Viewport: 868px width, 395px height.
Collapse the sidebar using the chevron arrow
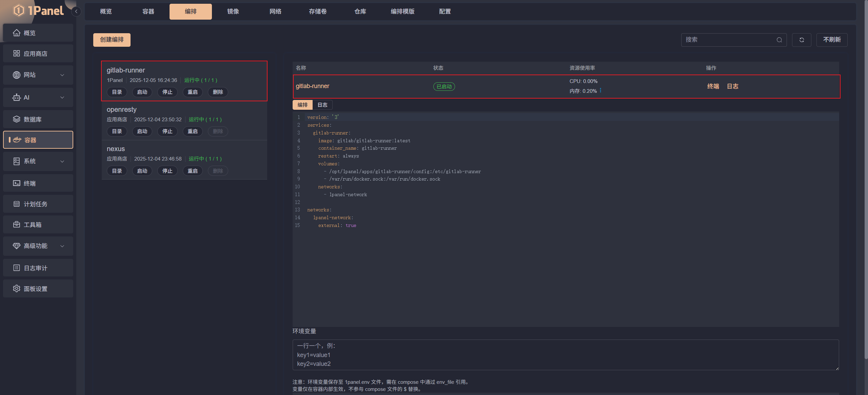click(76, 11)
